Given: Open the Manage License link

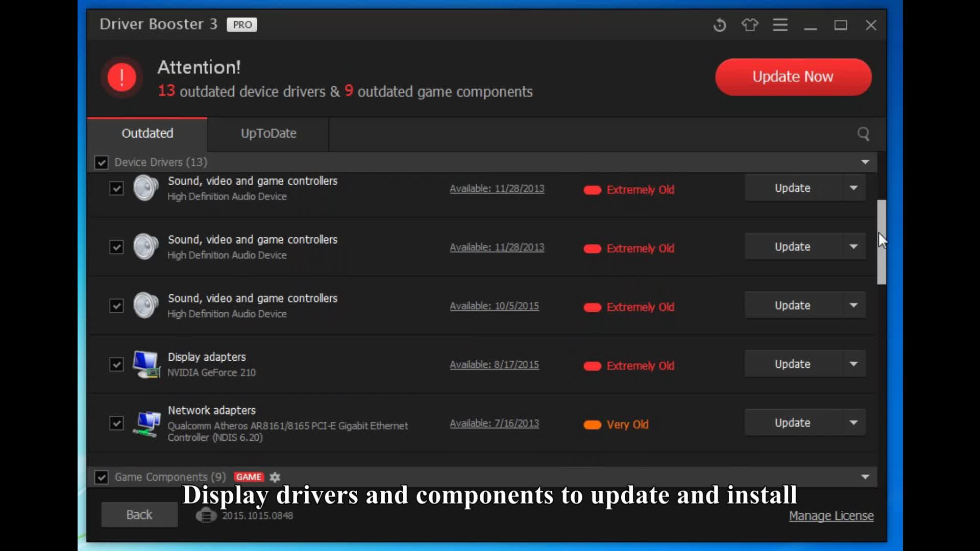Looking at the screenshot, I should point(831,516).
